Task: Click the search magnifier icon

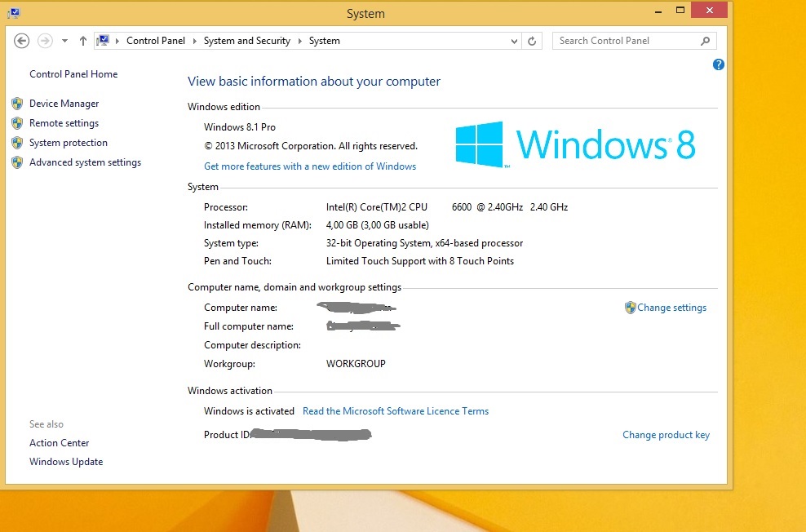Action: 705,41
